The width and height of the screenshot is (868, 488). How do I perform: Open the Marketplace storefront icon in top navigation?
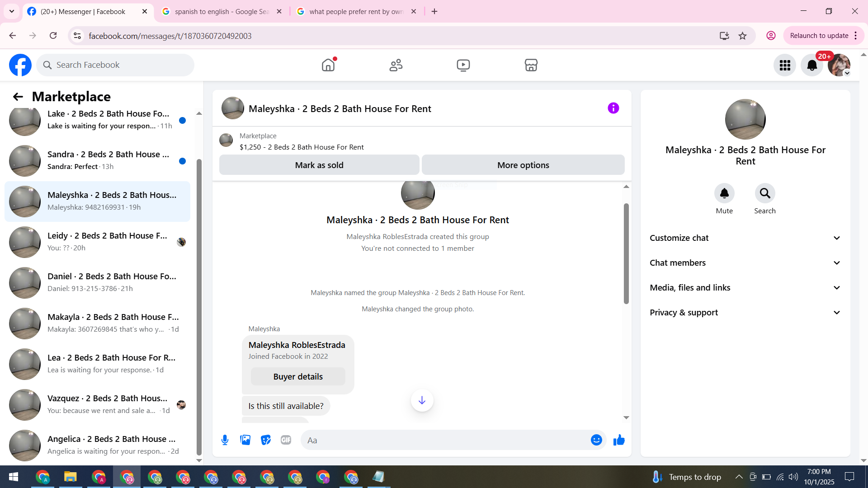(531, 65)
